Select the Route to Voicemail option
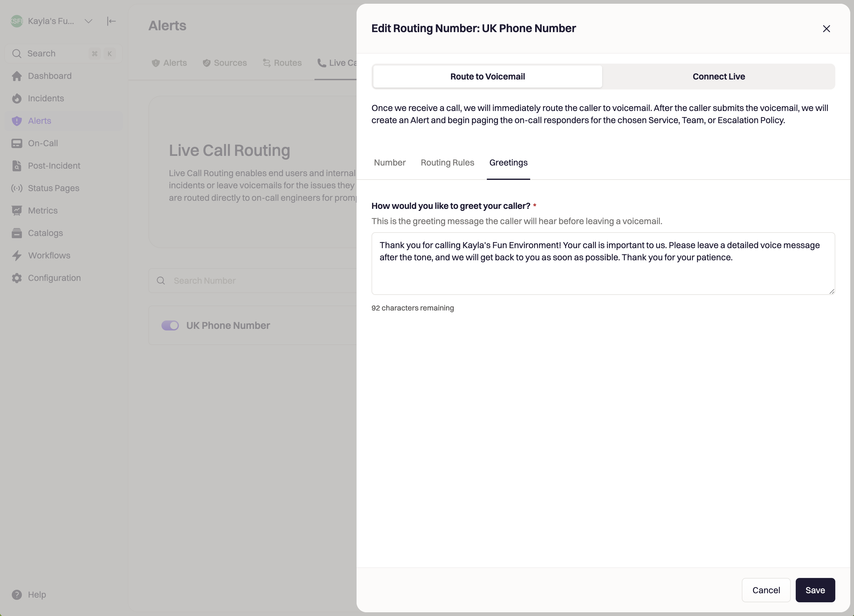Image resolution: width=854 pixels, height=616 pixels. [487, 76]
